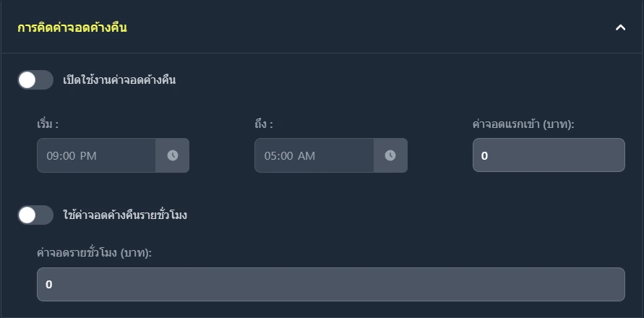
Task: Select the AM segment of end time
Action: tap(306, 156)
